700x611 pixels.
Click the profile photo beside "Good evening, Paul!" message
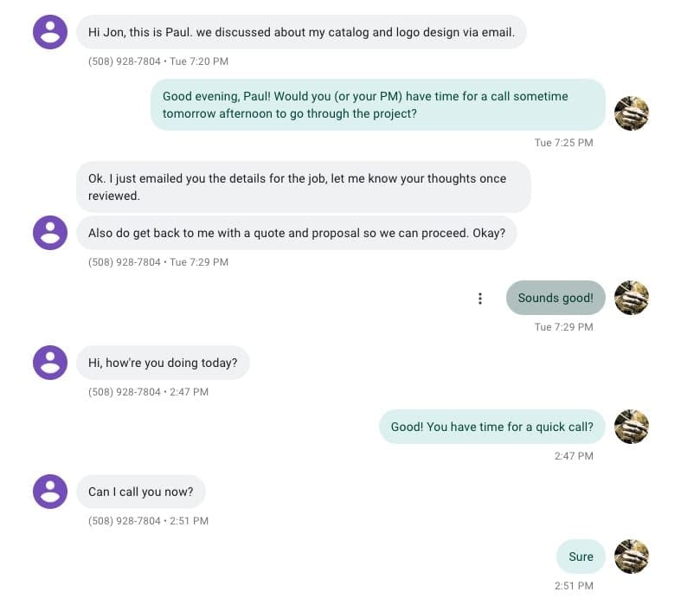(x=632, y=113)
